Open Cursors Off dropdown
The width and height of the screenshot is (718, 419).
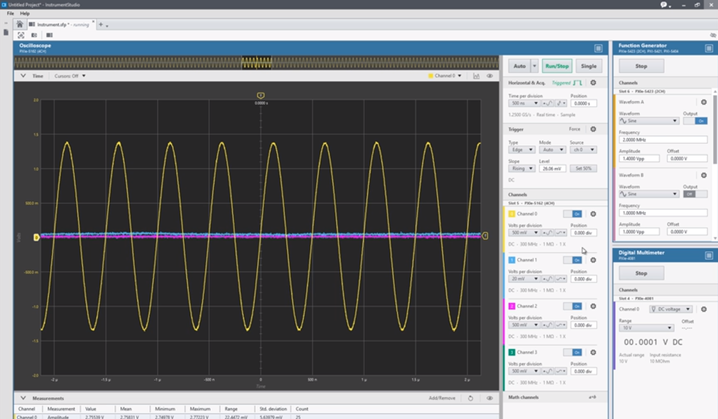(x=68, y=75)
